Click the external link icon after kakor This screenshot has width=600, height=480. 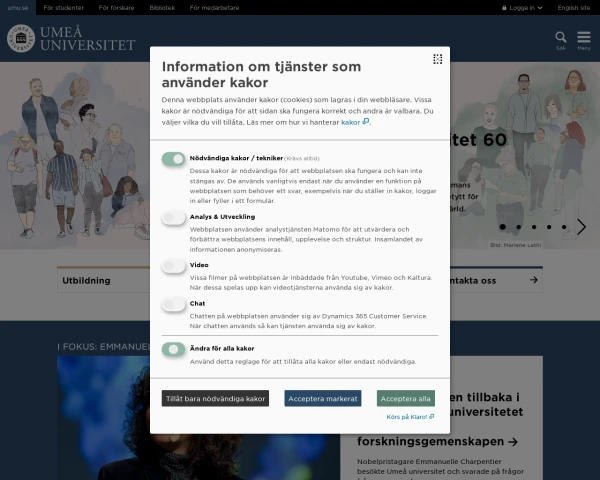click(366, 121)
